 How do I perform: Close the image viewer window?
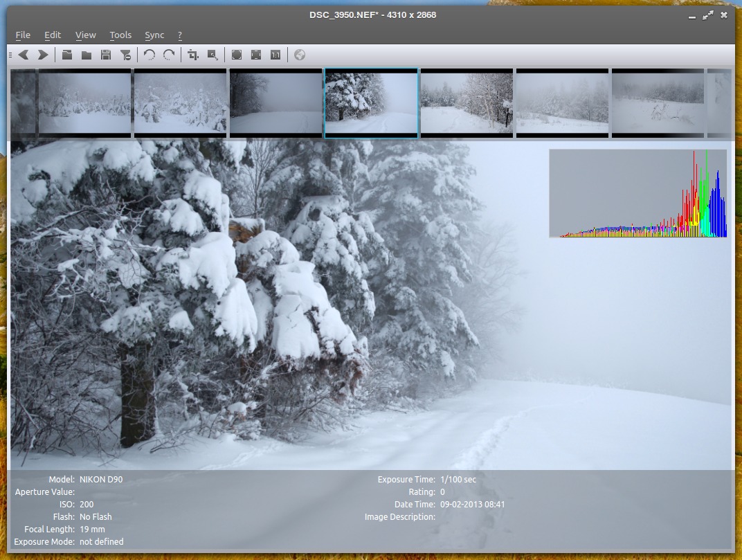click(x=724, y=15)
